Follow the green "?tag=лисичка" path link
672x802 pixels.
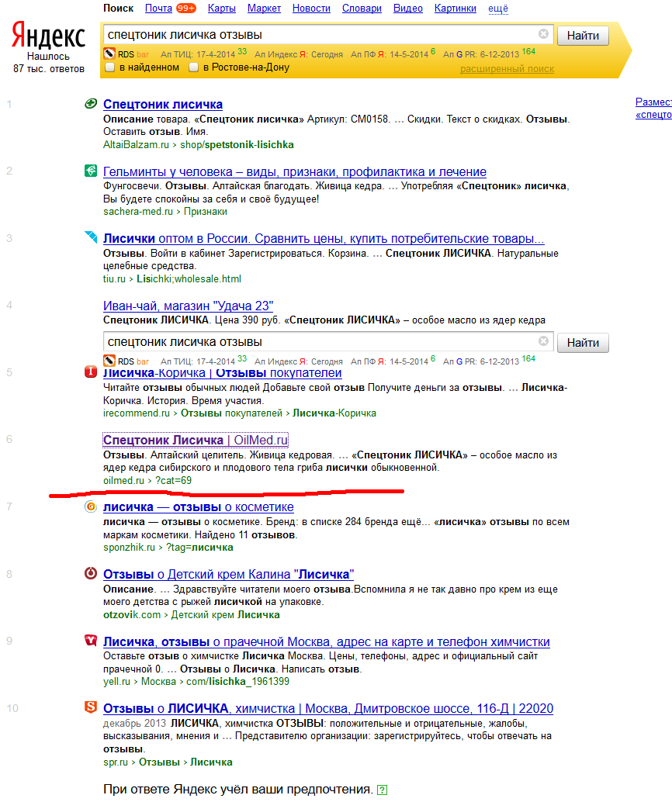(199, 548)
